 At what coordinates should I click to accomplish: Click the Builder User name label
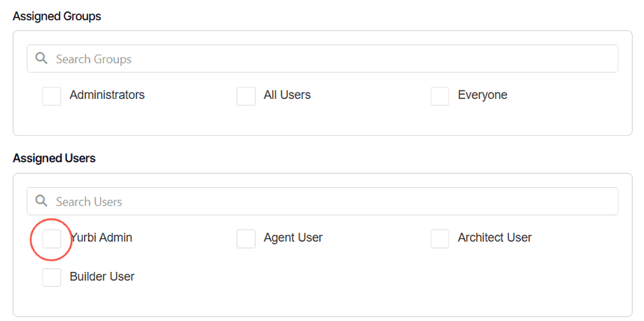102,276
